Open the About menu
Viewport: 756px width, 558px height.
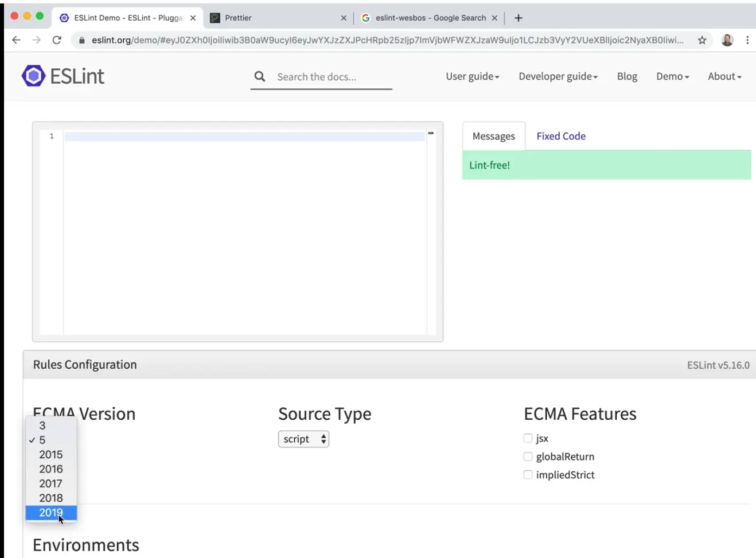(724, 76)
